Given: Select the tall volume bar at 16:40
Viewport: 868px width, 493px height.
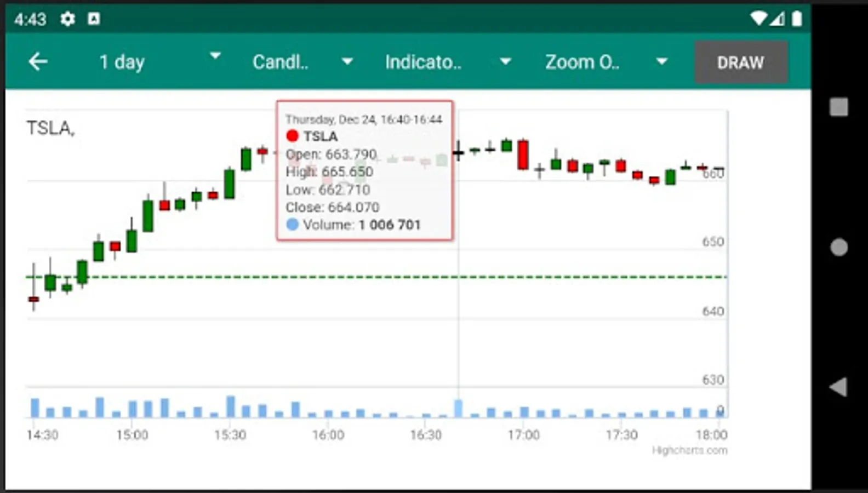Looking at the screenshot, I should tap(458, 409).
